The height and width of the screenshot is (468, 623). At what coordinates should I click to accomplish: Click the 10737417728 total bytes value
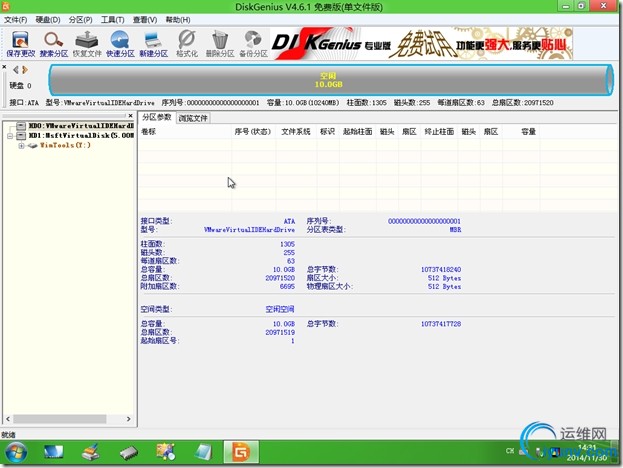pos(441,324)
